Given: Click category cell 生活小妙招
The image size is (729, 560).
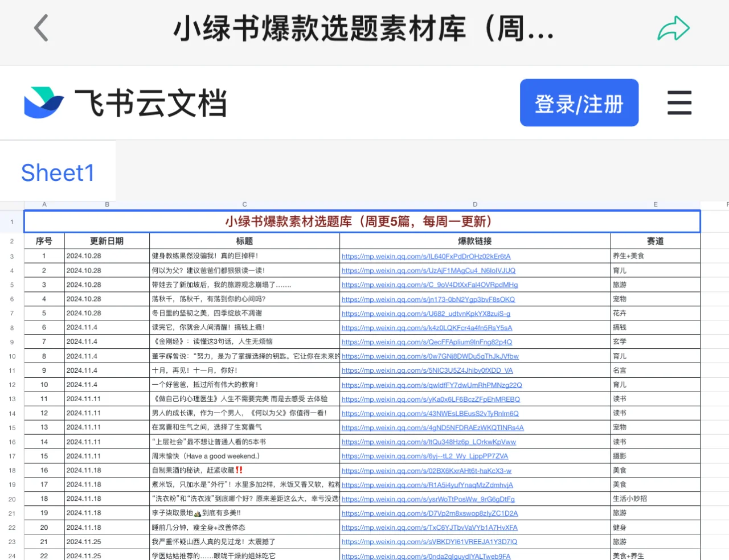Looking at the screenshot, I should point(656,499).
